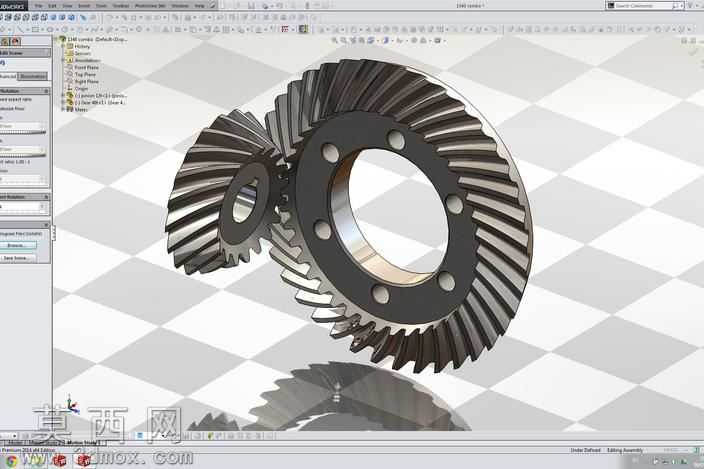
Task: Click the Search Commands field
Action: (643, 5)
